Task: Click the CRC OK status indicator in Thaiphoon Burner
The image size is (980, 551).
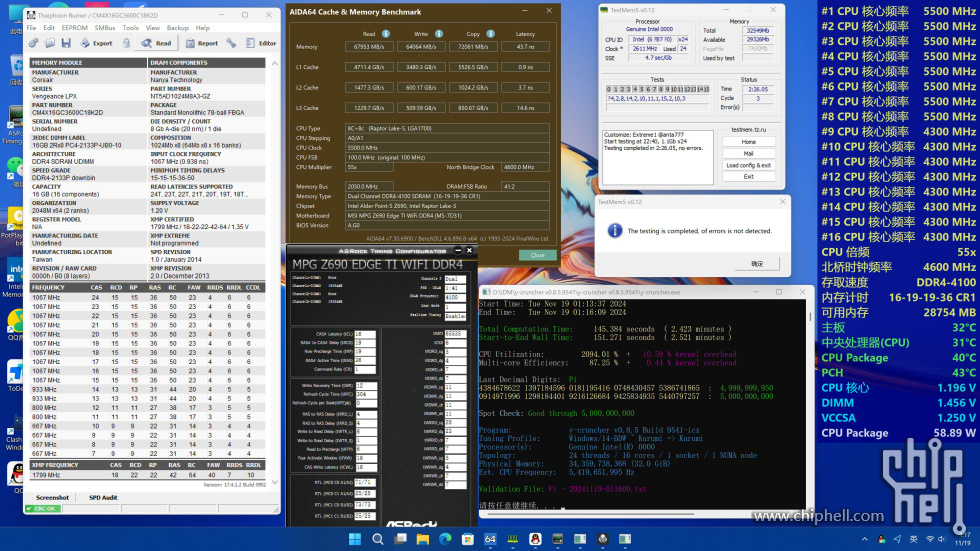Action: pos(44,509)
